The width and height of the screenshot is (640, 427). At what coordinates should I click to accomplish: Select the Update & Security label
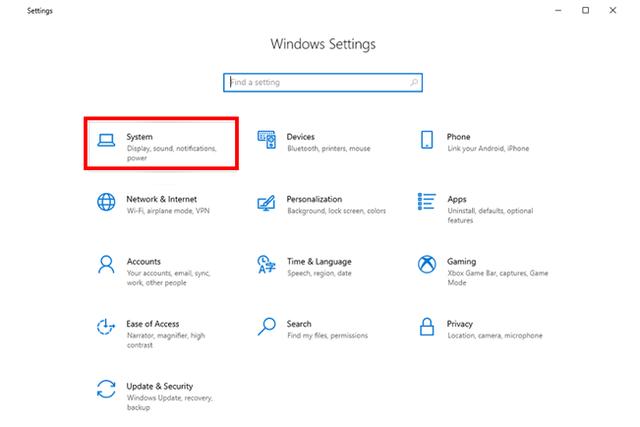click(x=160, y=386)
